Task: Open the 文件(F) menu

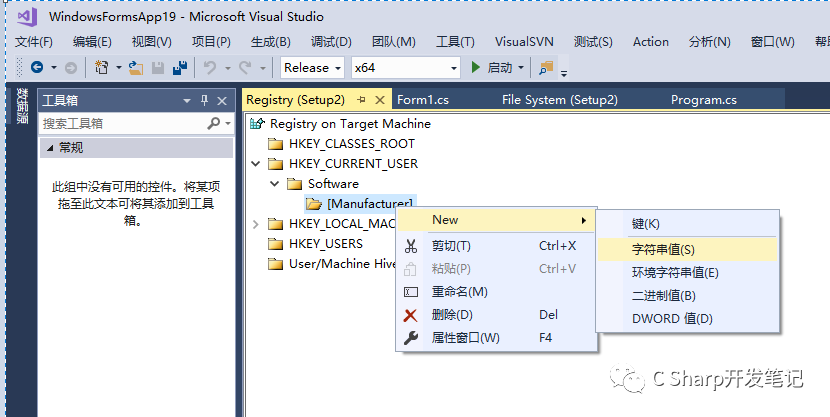Action: click(34, 42)
